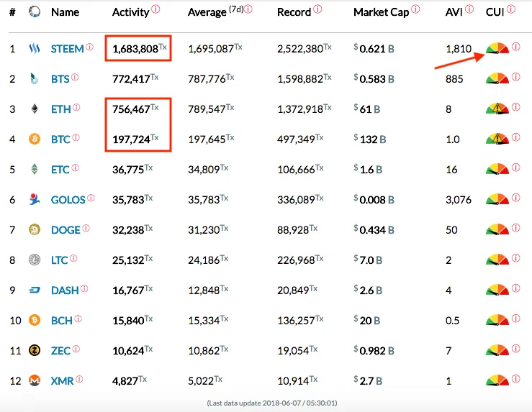Open info icon next to Market Cap header
The image size is (532, 412).
click(x=415, y=9)
